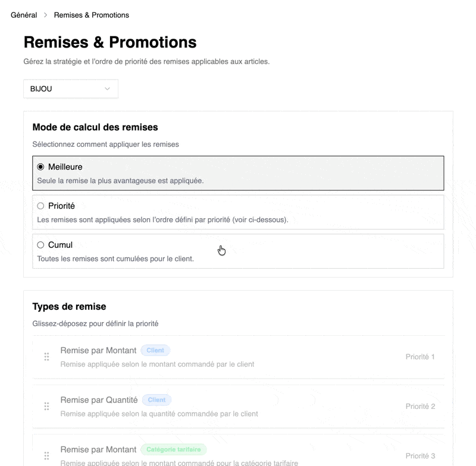Click the Priorité 1 label
The image size is (476, 466).
pos(420,357)
